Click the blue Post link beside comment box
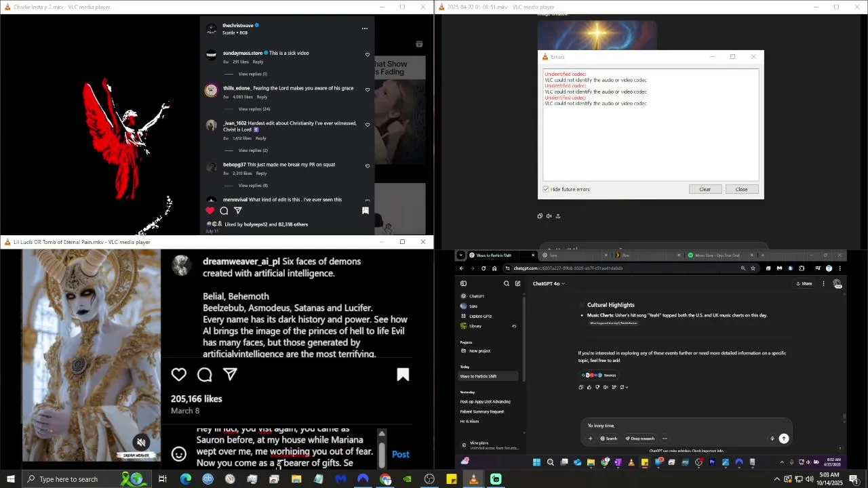The image size is (868, 488). (401, 454)
